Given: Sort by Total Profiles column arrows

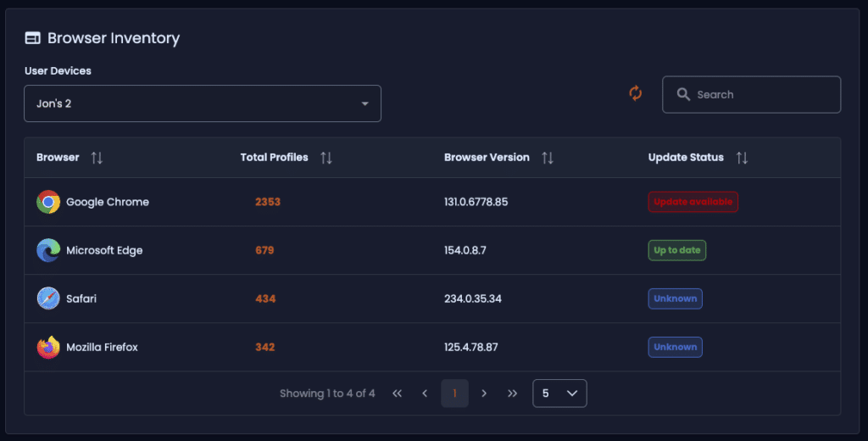Looking at the screenshot, I should [326, 158].
